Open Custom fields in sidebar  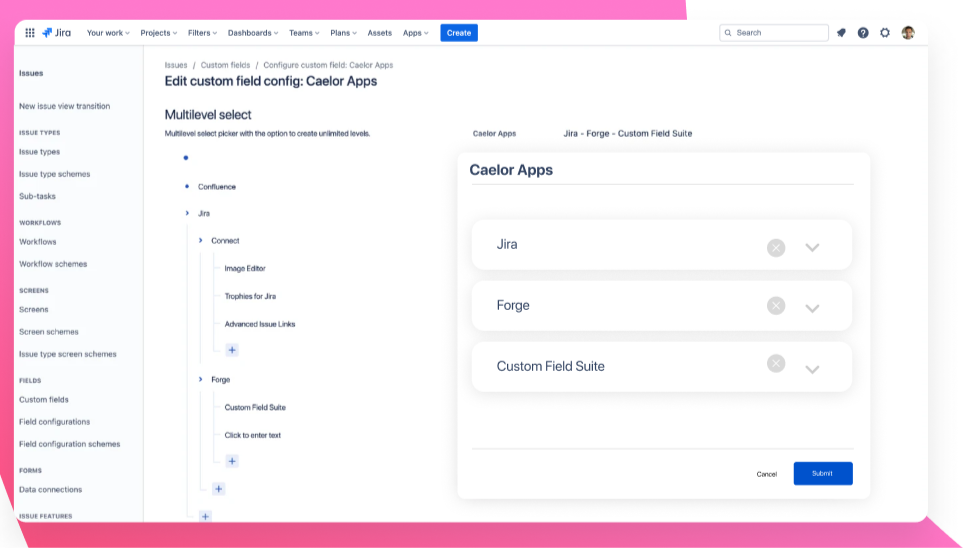tap(44, 399)
